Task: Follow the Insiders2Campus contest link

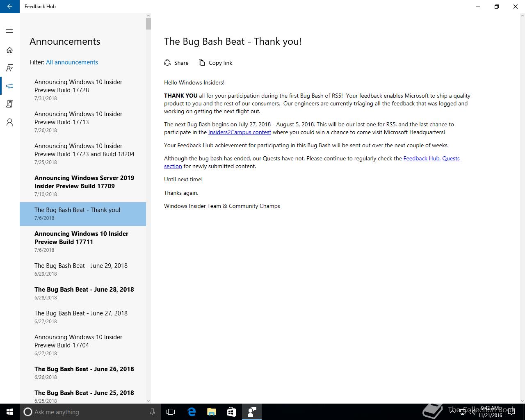Action: [x=240, y=132]
